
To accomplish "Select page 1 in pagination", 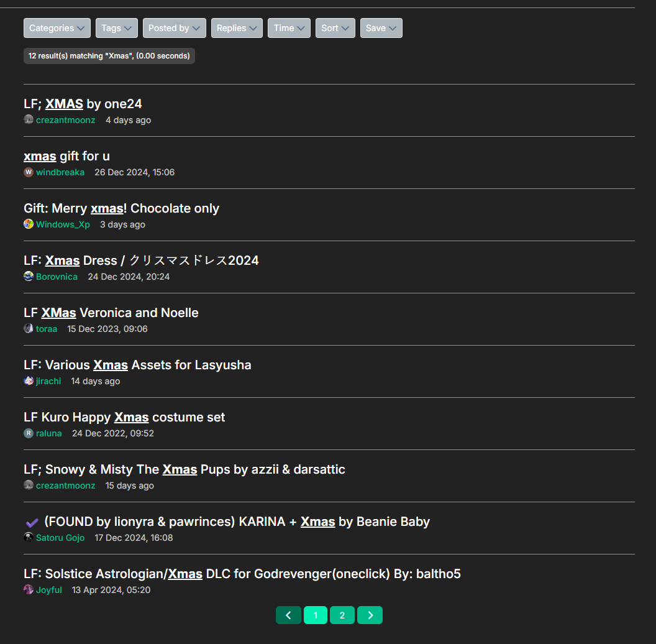I will [316, 615].
